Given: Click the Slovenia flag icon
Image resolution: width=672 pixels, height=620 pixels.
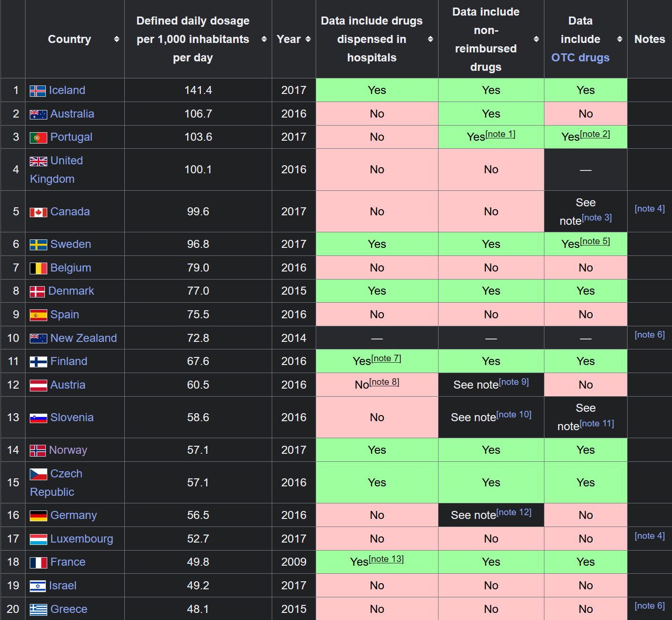Looking at the screenshot, I should tap(38, 418).
